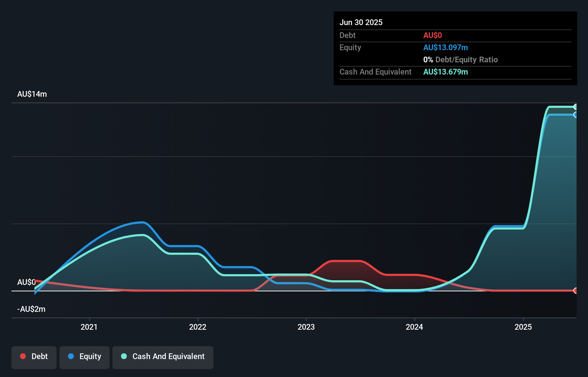Screen dimensions: 588x377
Task: Toggle the Equity series legend button
Action: 85,357
